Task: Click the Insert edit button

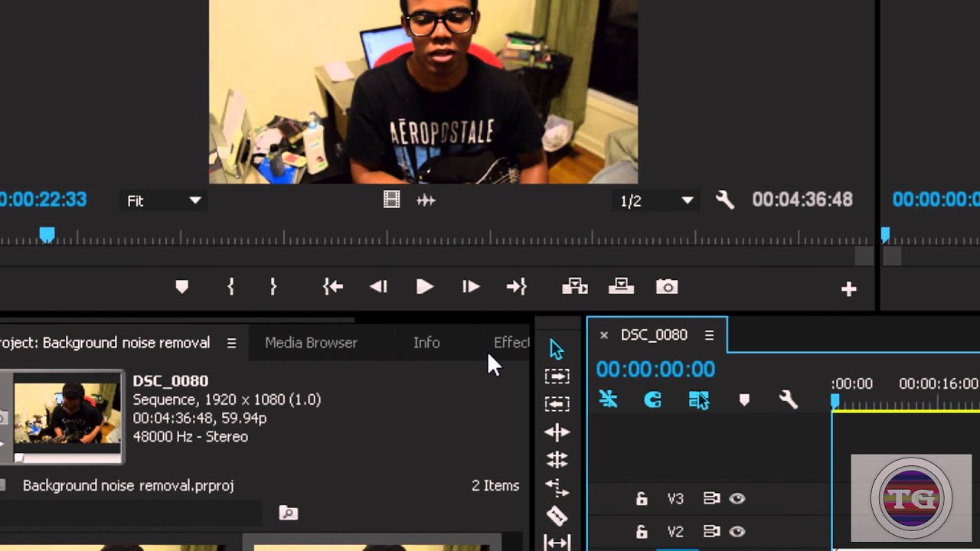Action: tap(575, 287)
